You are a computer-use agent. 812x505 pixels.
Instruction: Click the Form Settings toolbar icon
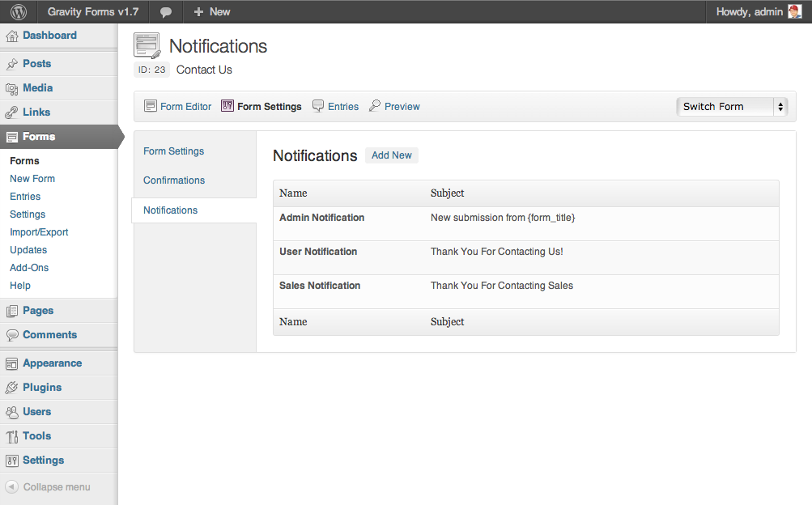(x=227, y=105)
